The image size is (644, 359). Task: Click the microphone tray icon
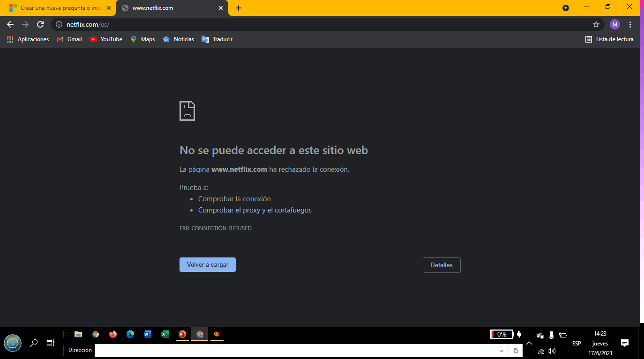pos(552,335)
